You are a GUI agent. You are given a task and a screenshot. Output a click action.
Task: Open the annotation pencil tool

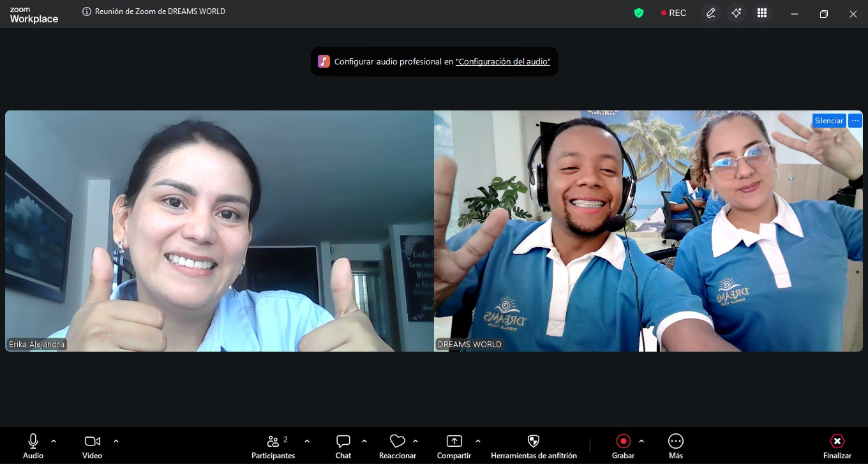711,13
